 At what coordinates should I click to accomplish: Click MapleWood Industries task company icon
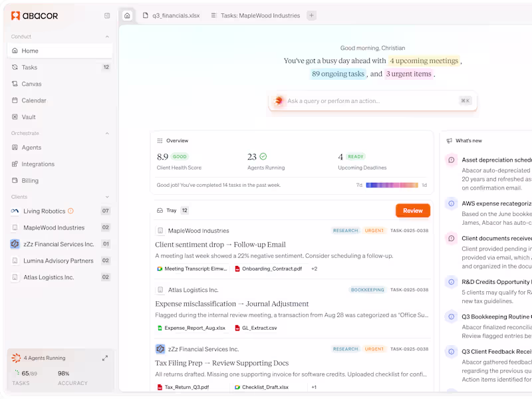(x=160, y=231)
